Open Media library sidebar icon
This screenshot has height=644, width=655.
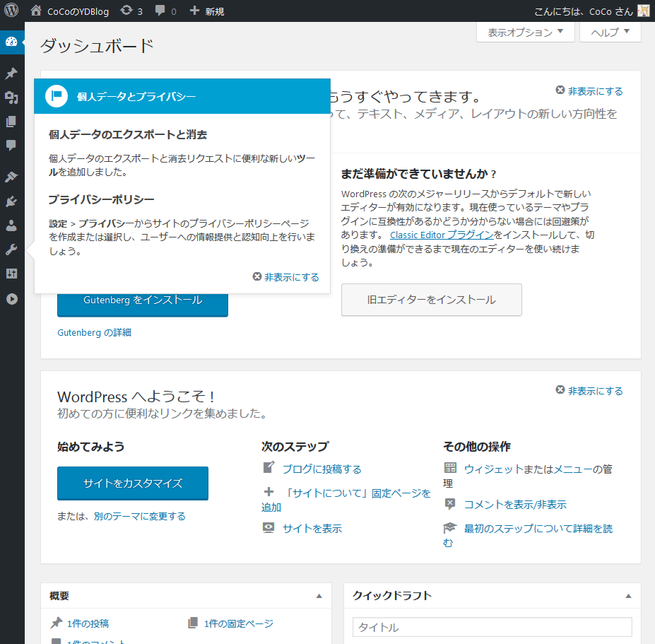point(12,98)
